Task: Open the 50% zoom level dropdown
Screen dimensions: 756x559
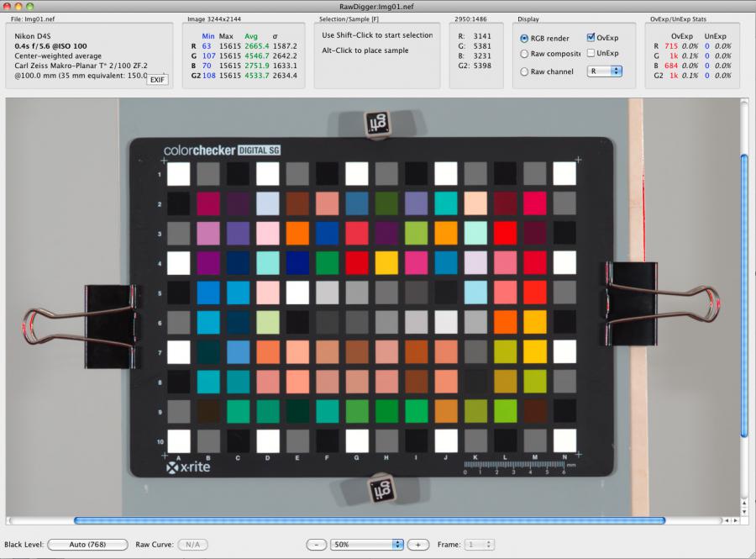Action: click(x=367, y=545)
